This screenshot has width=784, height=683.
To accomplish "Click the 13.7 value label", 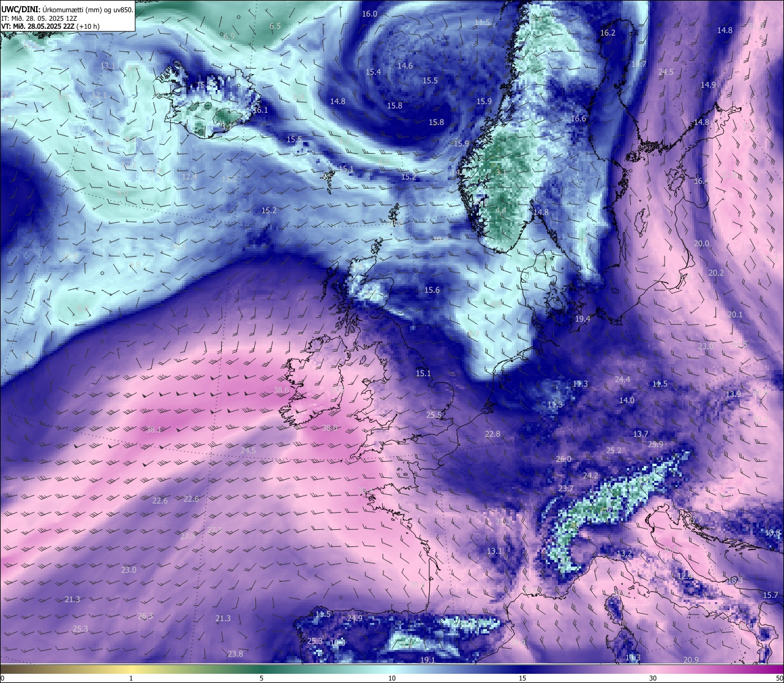I will (x=641, y=434).
